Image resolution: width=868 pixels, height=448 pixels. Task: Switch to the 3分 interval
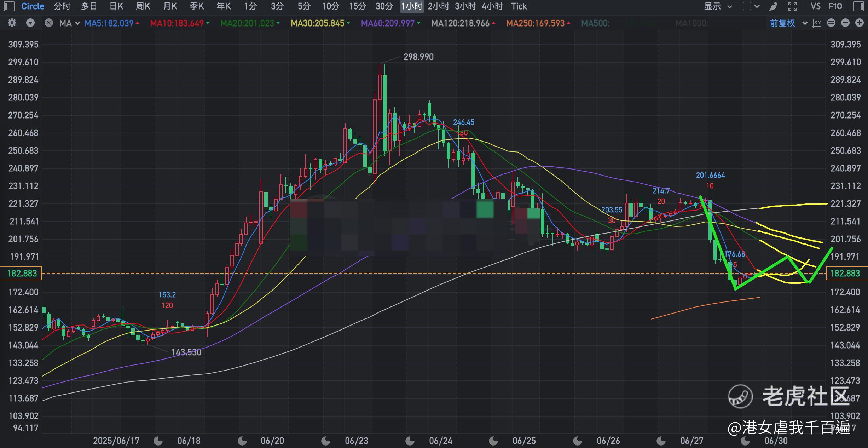point(277,6)
